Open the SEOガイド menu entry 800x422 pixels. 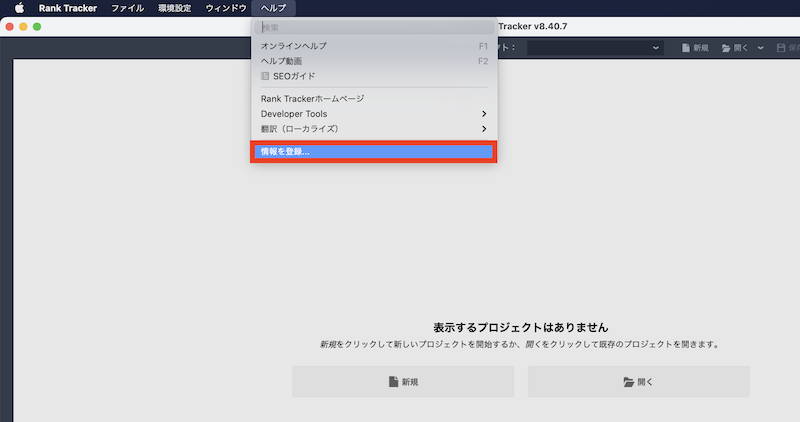coord(374,76)
